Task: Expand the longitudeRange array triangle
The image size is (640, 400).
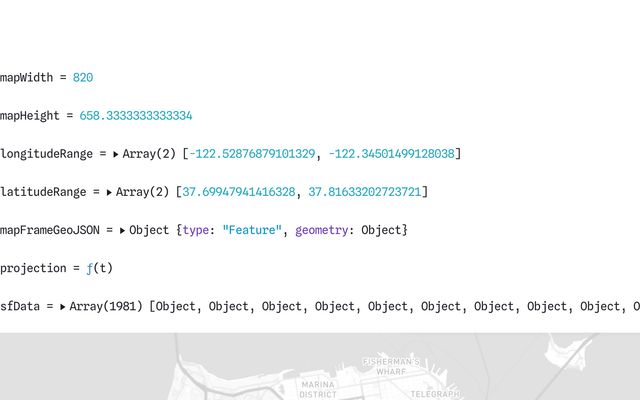Action: point(115,154)
